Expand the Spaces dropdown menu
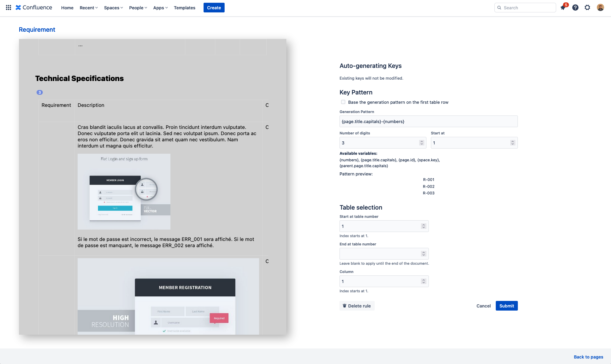 (113, 8)
